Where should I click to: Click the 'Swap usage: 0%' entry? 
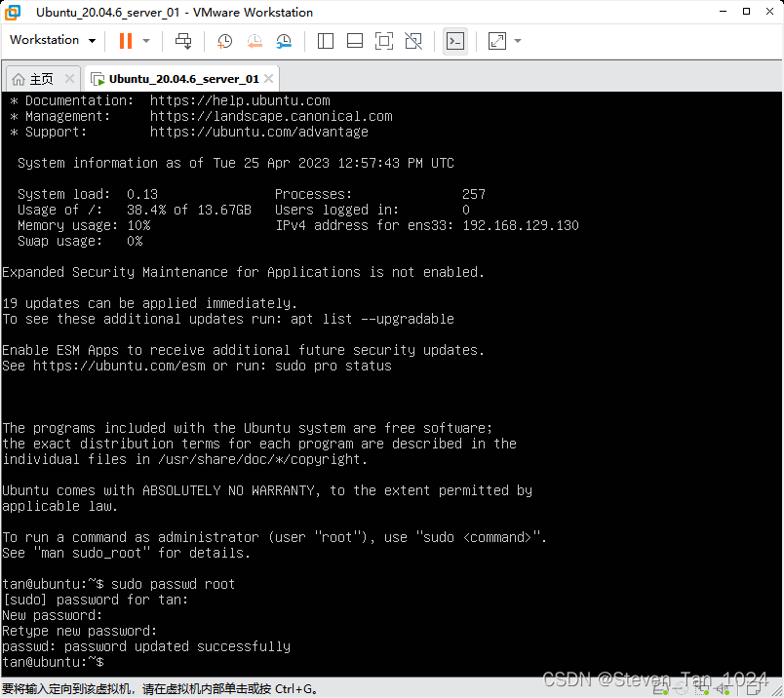(x=80, y=241)
